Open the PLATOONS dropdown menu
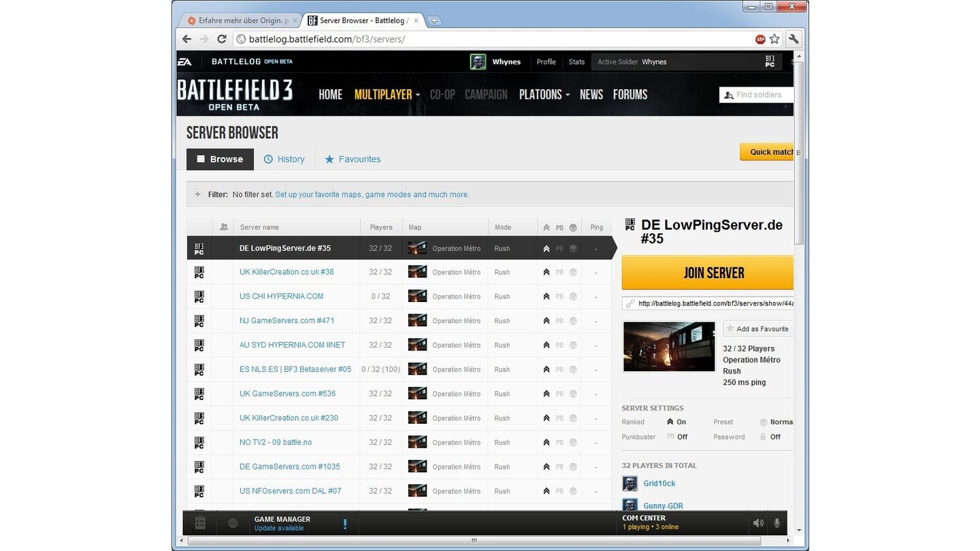Image resolution: width=980 pixels, height=551 pixels. (544, 95)
